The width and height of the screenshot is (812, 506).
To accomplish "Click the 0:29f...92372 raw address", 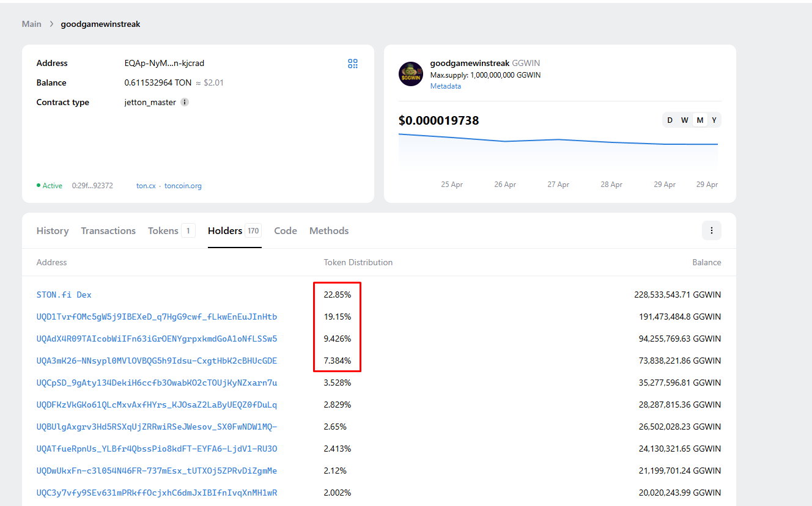I will 92,186.
